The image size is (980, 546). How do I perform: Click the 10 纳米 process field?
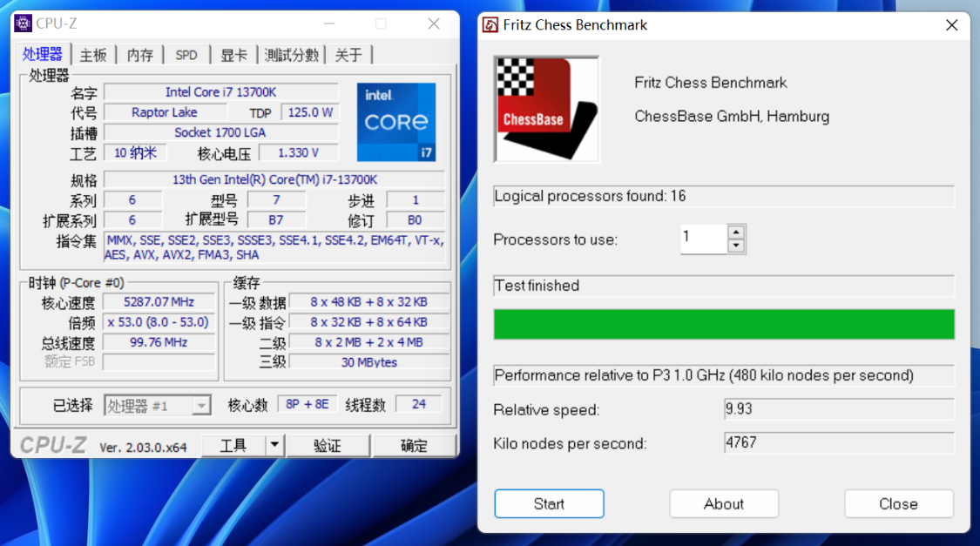pyautogui.click(x=135, y=153)
